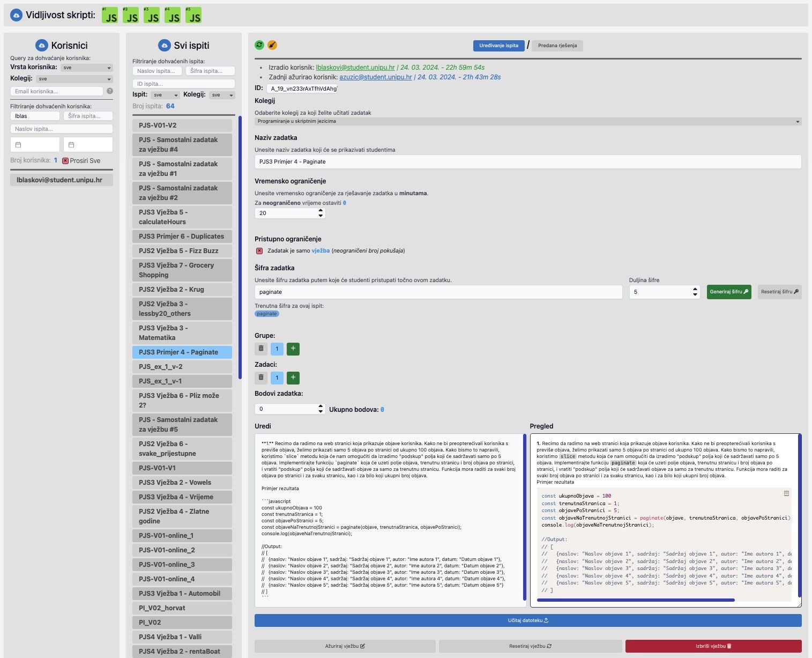Toggle visibility of JS script #2
812x658 pixels.
coord(131,15)
